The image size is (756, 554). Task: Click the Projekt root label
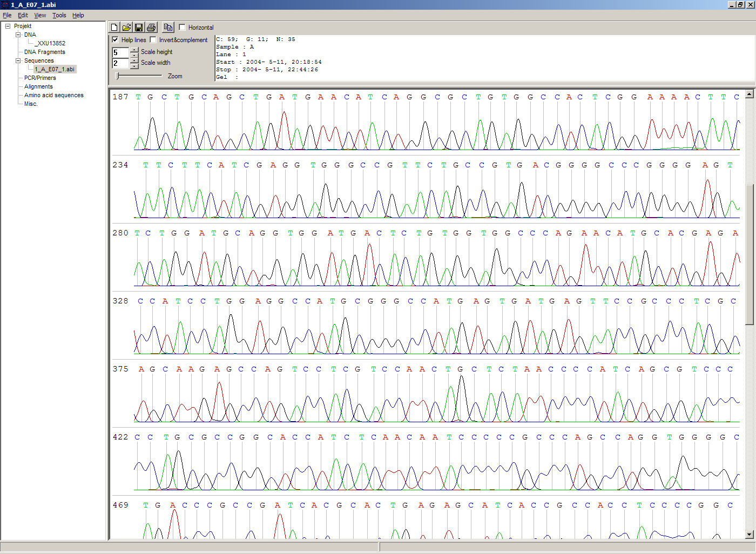[23, 26]
